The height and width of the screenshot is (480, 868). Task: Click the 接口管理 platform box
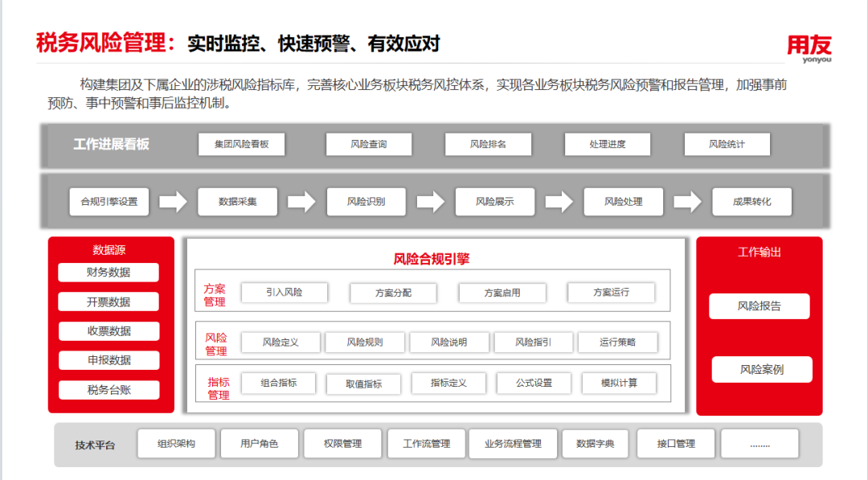pos(676,444)
